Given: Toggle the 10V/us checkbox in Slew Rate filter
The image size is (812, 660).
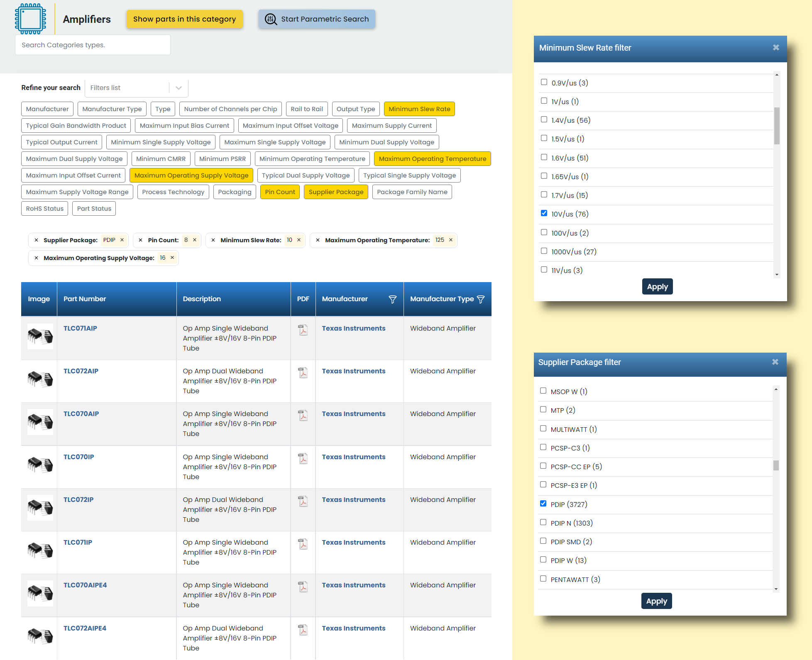Looking at the screenshot, I should pyautogui.click(x=544, y=214).
